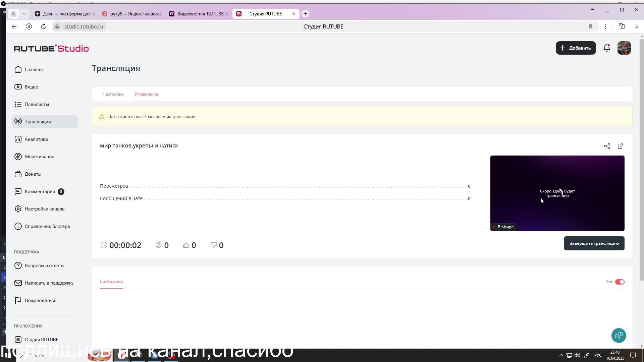
Task: Open the Монетизация section
Action: (x=45, y=157)
